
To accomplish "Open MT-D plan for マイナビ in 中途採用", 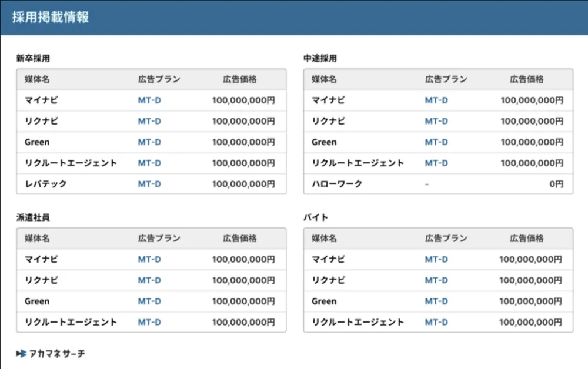I will [436, 100].
